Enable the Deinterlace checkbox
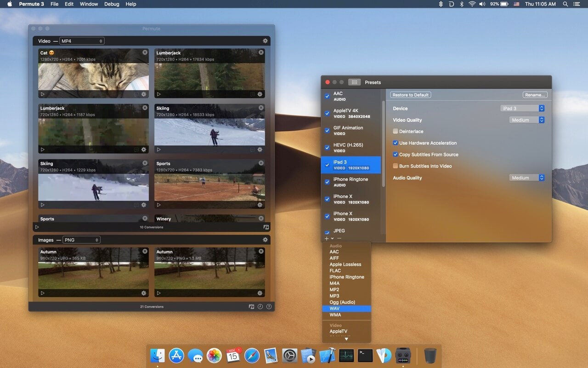The height and width of the screenshot is (368, 588). [396, 132]
